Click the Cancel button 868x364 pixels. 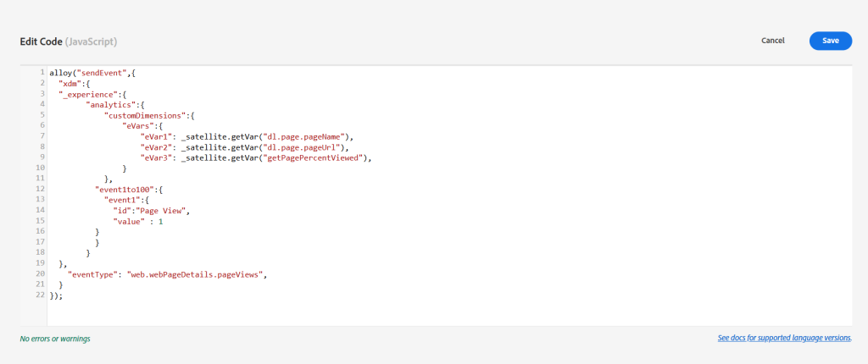[772, 41]
